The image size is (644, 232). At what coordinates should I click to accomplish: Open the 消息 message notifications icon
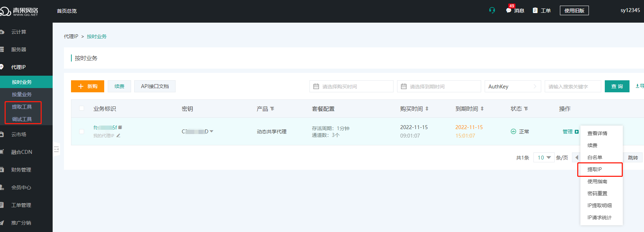tap(509, 11)
